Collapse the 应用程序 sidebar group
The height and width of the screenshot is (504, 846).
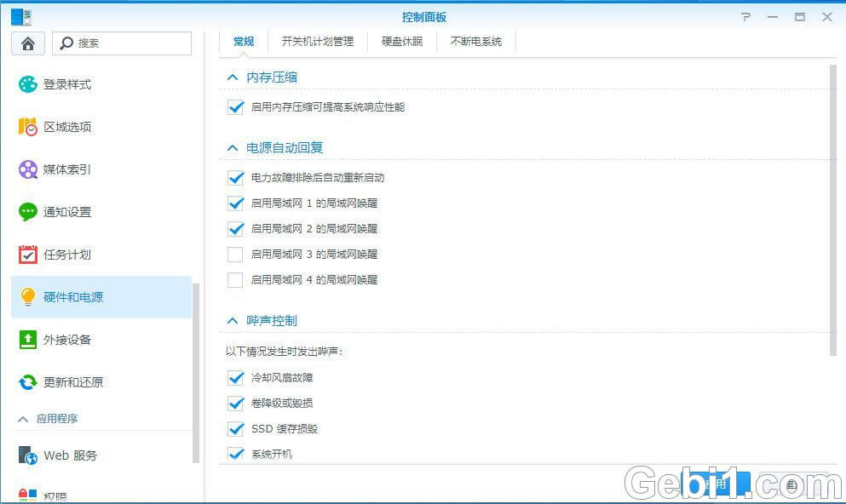tap(23, 419)
